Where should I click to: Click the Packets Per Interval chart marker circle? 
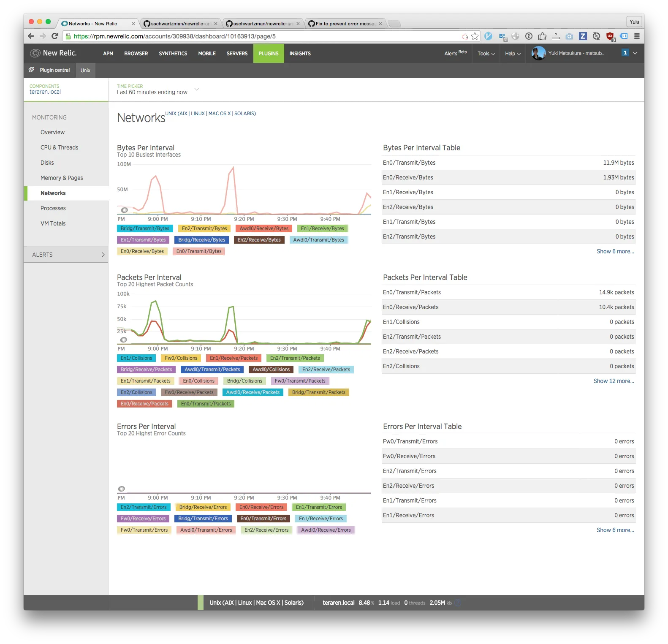[123, 340]
